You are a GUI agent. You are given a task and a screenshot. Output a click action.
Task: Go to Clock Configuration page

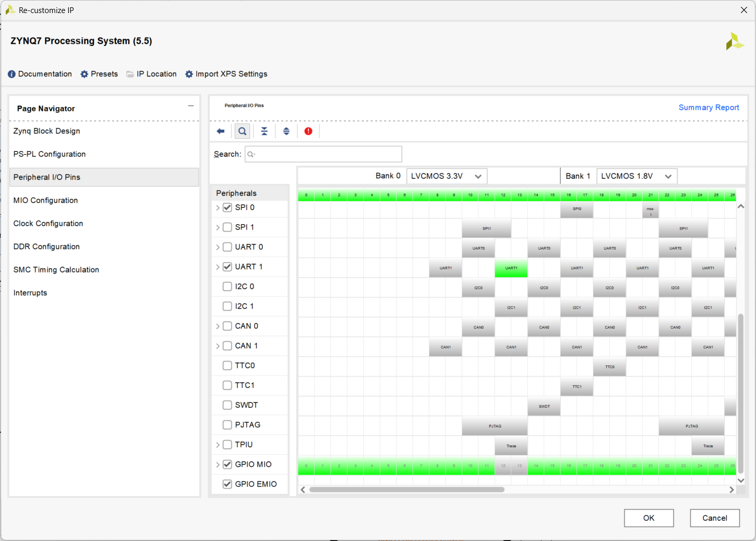pos(104,224)
